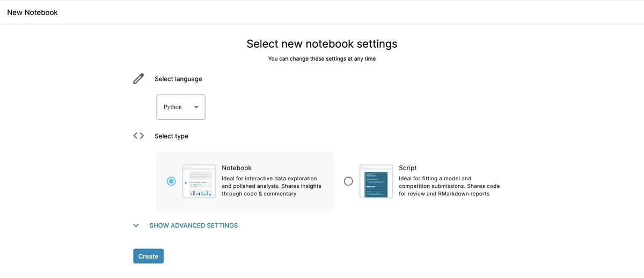This screenshot has height=278, width=644.
Task: Click the Script option title text
Action: [x=408, y=168]
